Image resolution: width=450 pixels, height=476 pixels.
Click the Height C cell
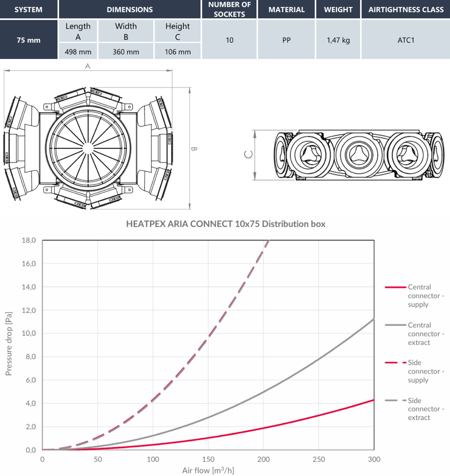click(x=178, y=31)
